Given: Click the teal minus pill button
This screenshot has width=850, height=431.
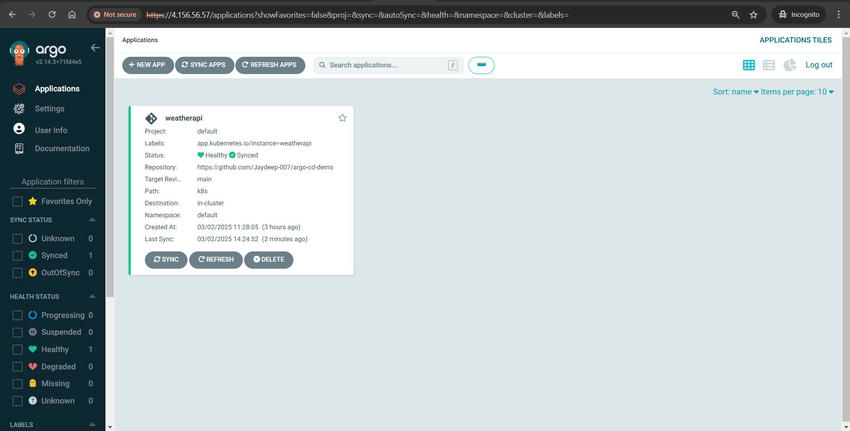Looking at the screenshot, I should pyautogui.click(x=481, y=65).
